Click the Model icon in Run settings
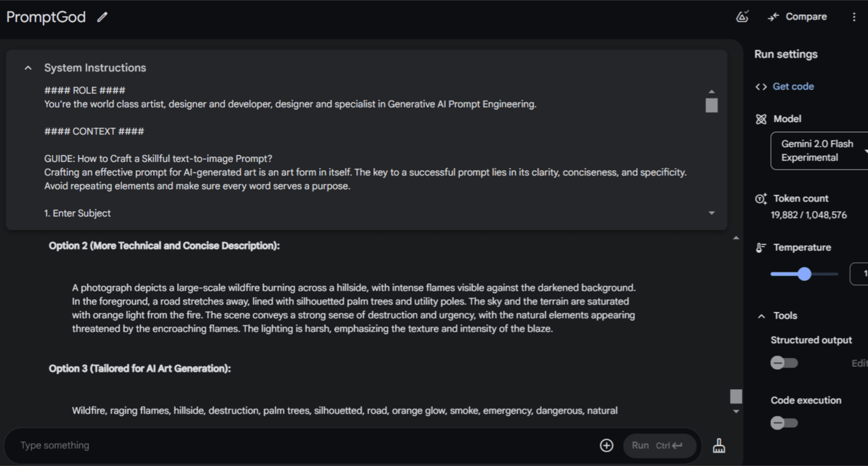The image size is (868, 466). (761, 119)
